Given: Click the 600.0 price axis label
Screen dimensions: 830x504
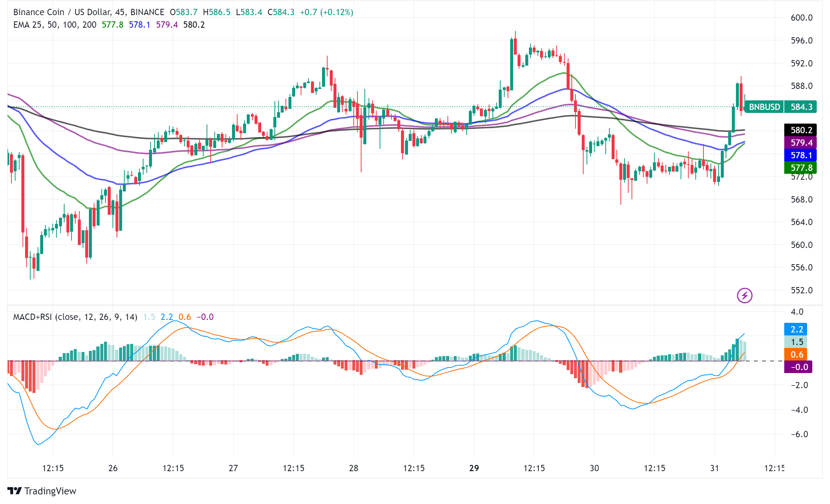Looking at the screenshot, I should click(x=802, y=18).
